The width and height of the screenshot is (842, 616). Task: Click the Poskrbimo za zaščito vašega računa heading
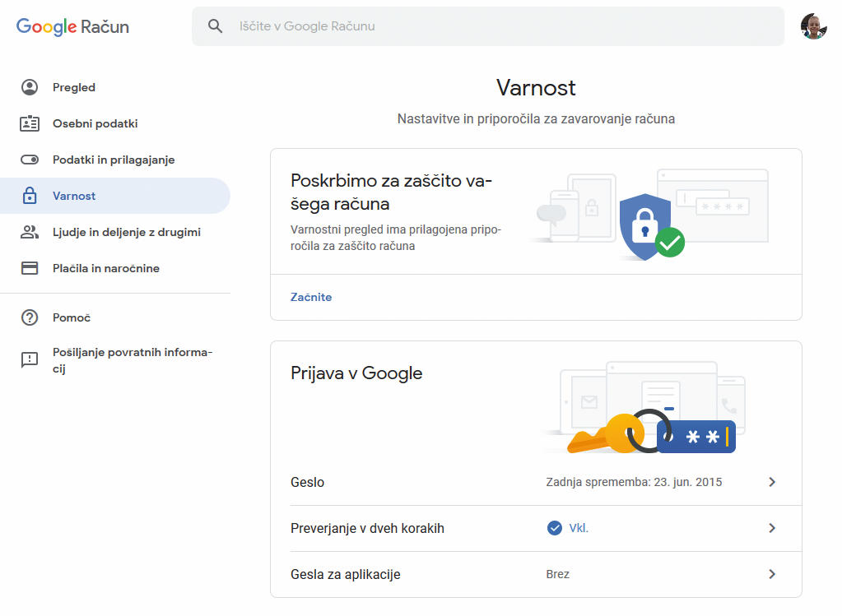point(391,192)
